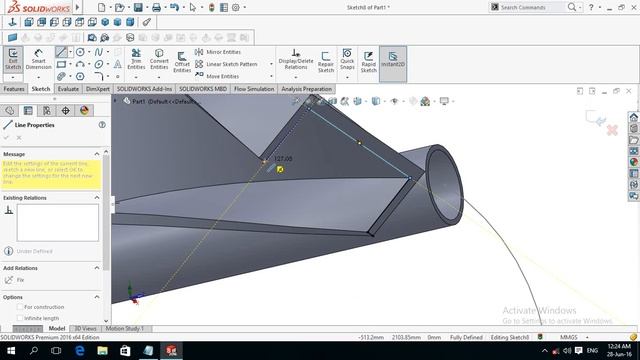Open the Exit Sketch dropdown arrow
This screenshot has width=640, height=360.
coord(13,78)
